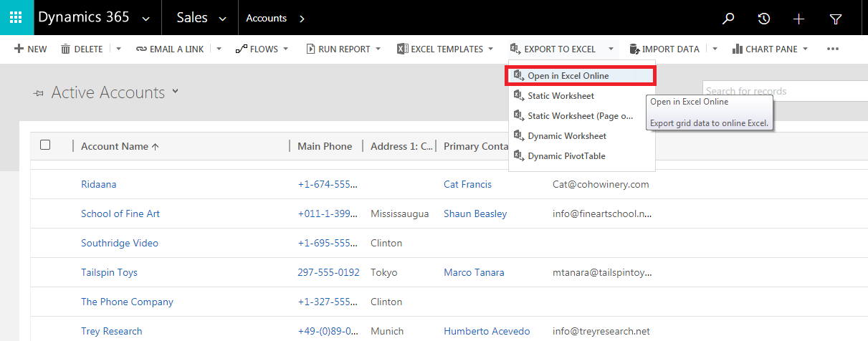Click EXPORT TO EXCEL command

point(553,49)
